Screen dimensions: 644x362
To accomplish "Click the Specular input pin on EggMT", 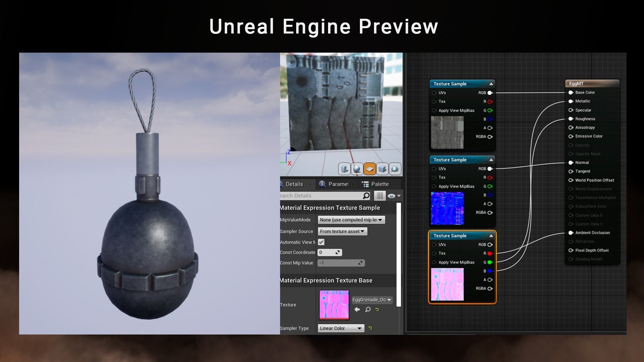I will click(571, 110).
